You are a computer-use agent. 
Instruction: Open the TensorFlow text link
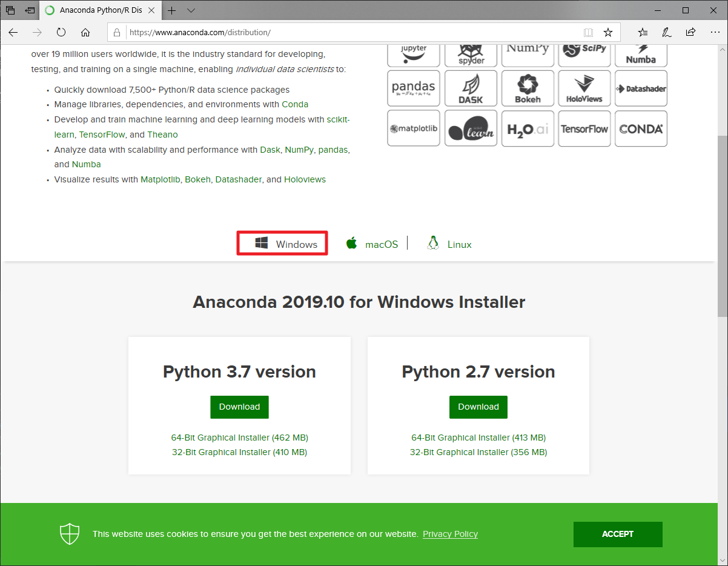coord(102,135)
